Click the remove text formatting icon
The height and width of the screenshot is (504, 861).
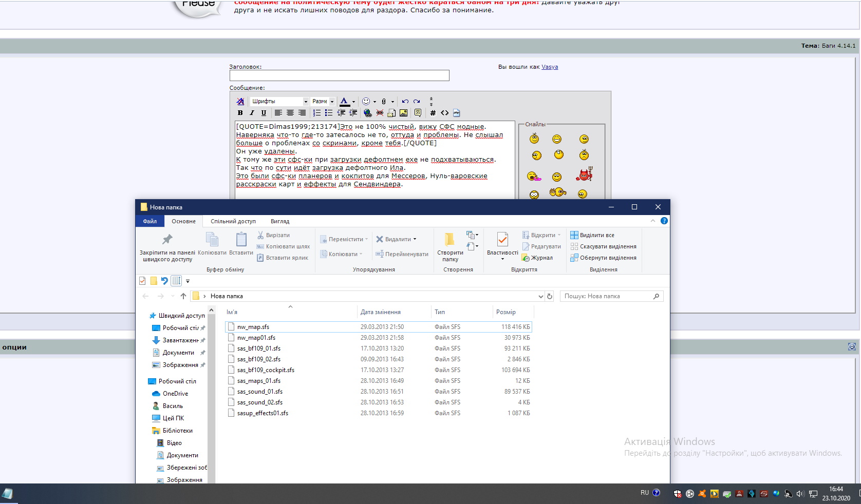(240, 102)
